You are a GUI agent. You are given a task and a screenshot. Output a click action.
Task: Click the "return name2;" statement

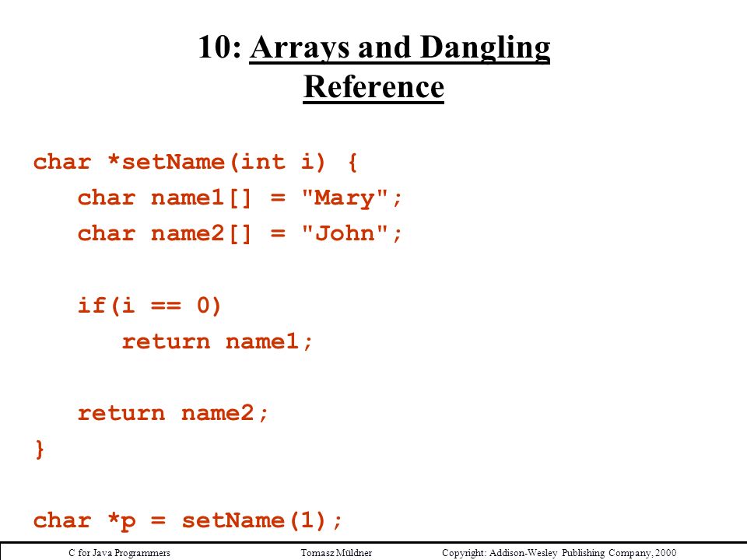point(173,413)
